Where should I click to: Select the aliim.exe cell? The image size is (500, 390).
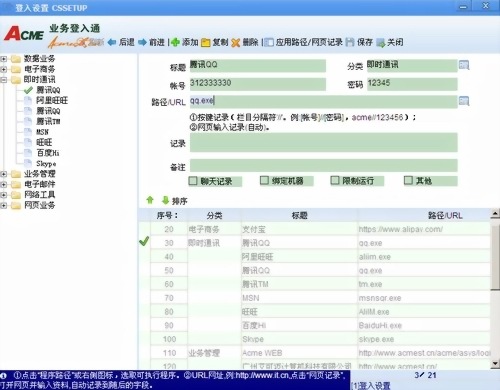coord(424,257)
